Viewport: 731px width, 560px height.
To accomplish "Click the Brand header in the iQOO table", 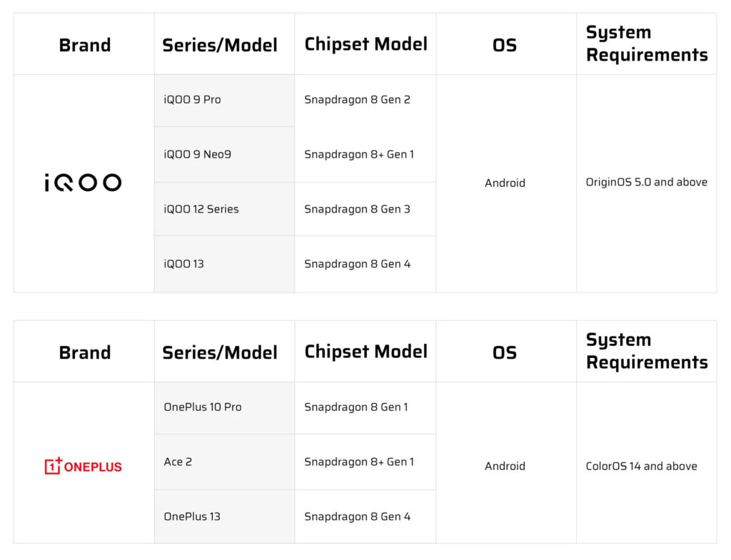I will point(84,45).
